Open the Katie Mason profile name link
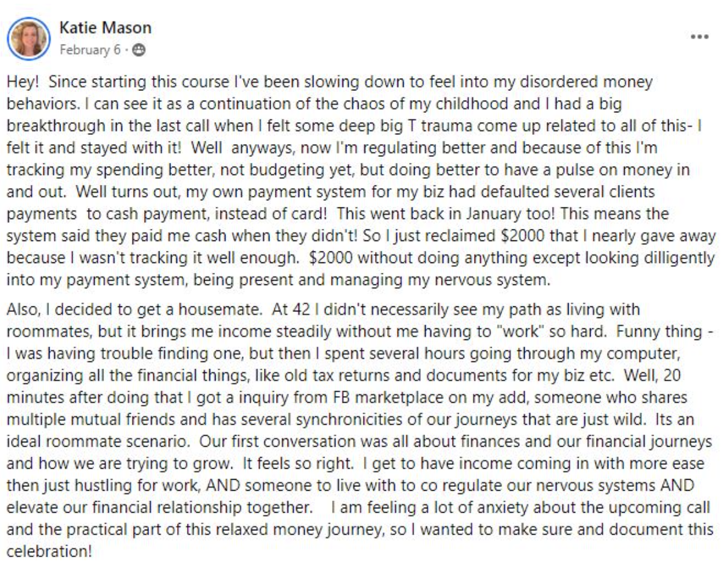 pos(106,28)
